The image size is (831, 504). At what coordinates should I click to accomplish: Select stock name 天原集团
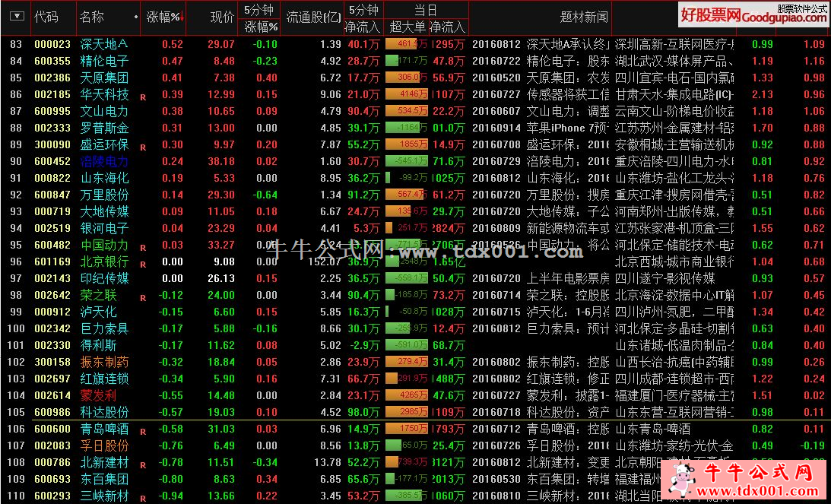pyautogui.click(x=104, y=78)
